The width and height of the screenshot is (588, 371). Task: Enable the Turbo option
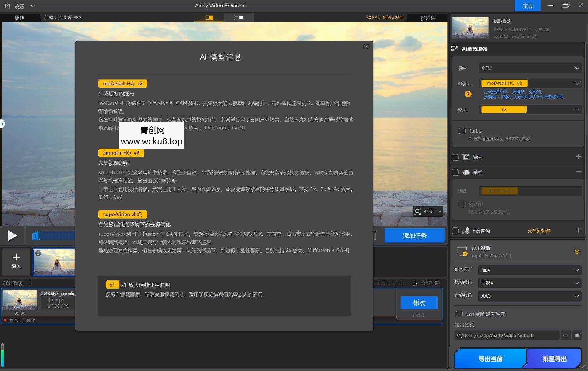(x=462, y=131)
